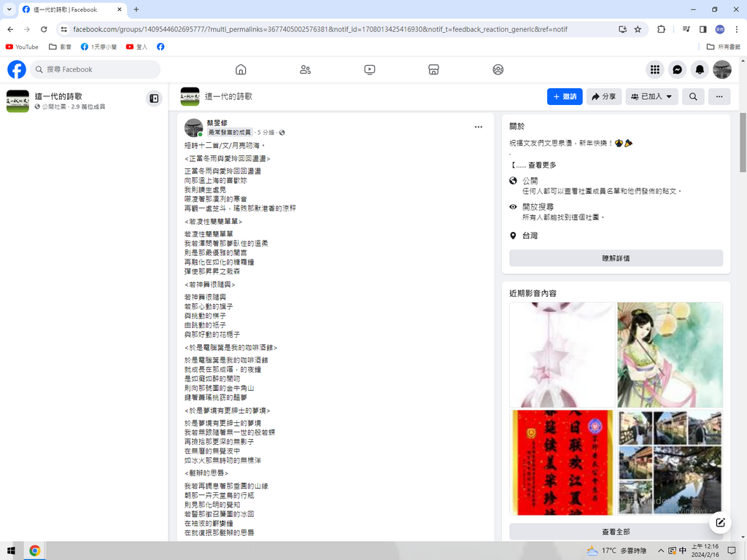Click 查看全部 to view all media
The height and width of the screenshot is (560, 747).
click(616, 532)
